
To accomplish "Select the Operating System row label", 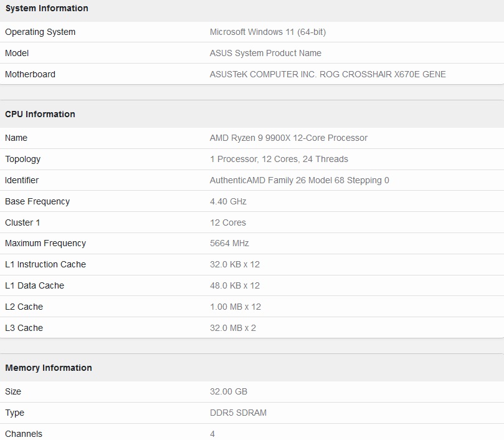I will 40,32.
